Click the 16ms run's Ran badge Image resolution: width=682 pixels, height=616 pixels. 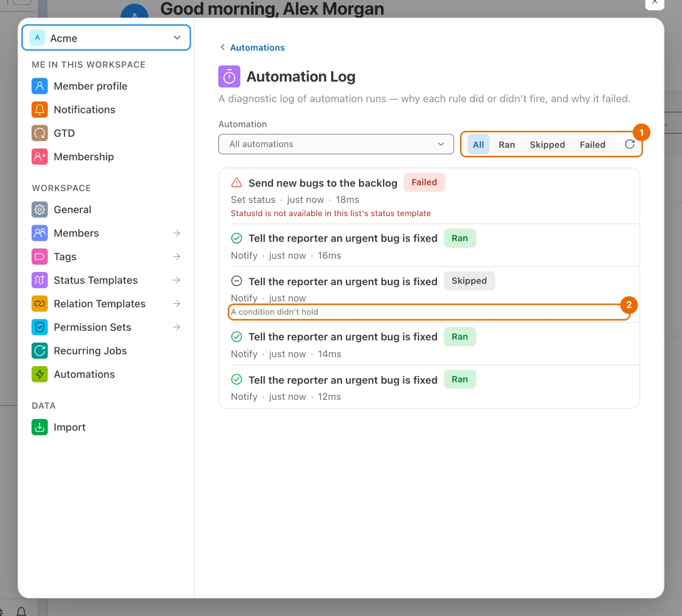(x=460, y=238)
